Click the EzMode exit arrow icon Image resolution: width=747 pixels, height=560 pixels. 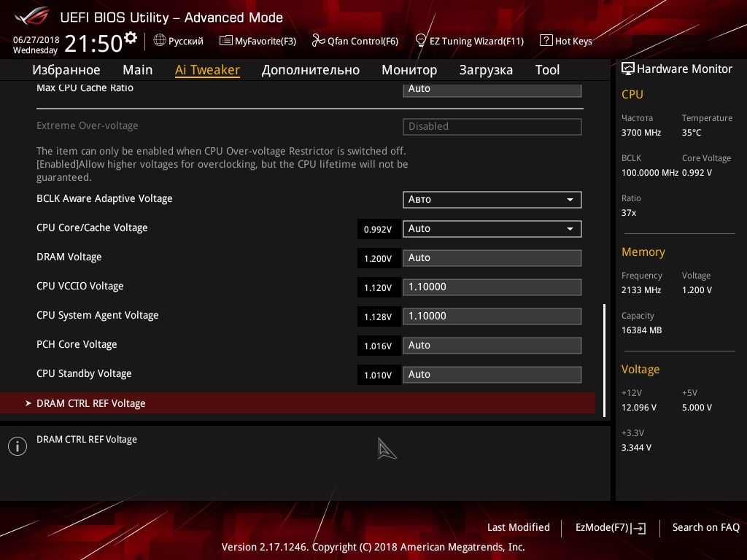[x=639, y=528]
